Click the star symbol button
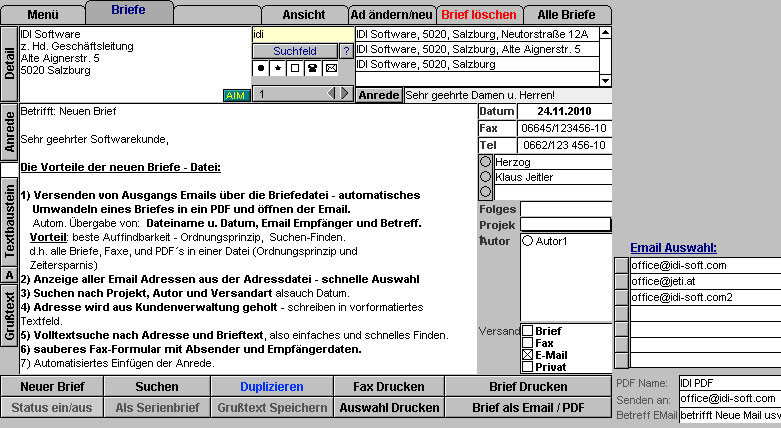This screenshot has height=428, width=781. pos(277,68)
